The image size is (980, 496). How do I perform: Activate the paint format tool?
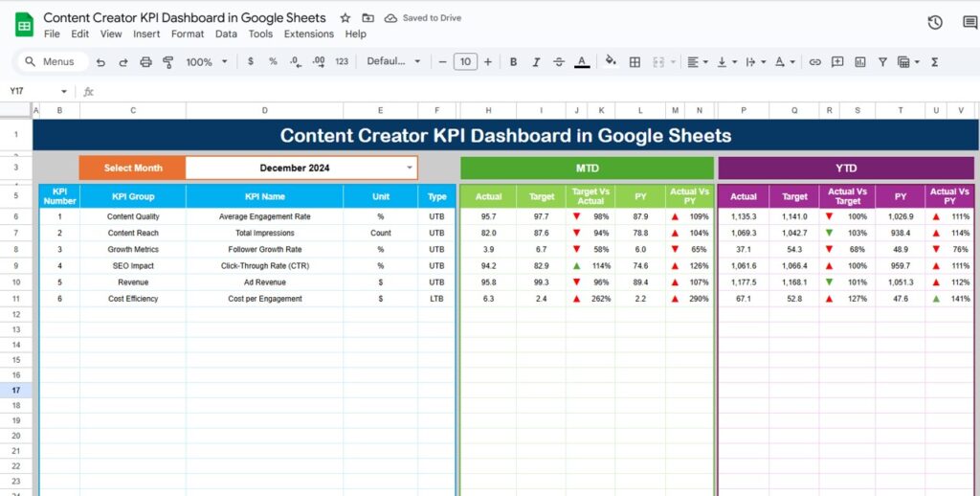(168, 62)
